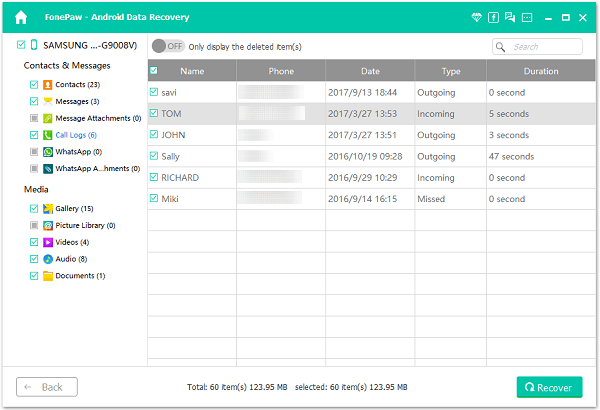Toggle Only display the deleted items switch
Screen dimensions: 600x410
[168, 46]
